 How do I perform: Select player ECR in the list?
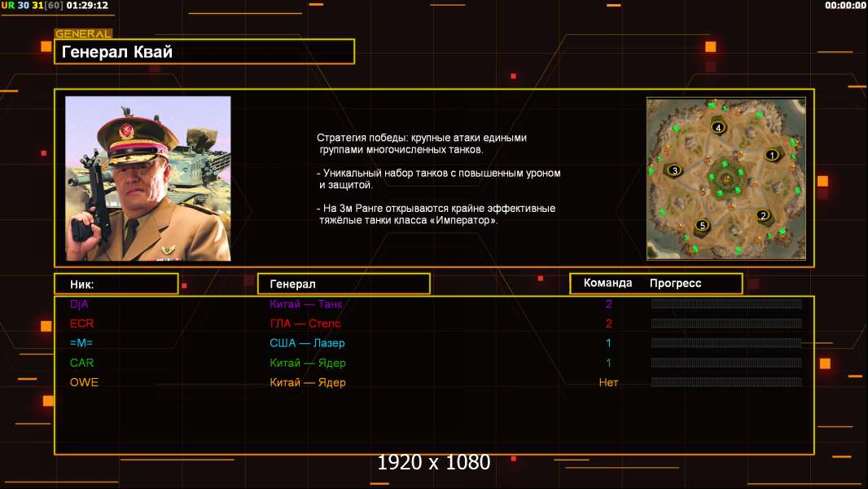click(x=82, y=324)
